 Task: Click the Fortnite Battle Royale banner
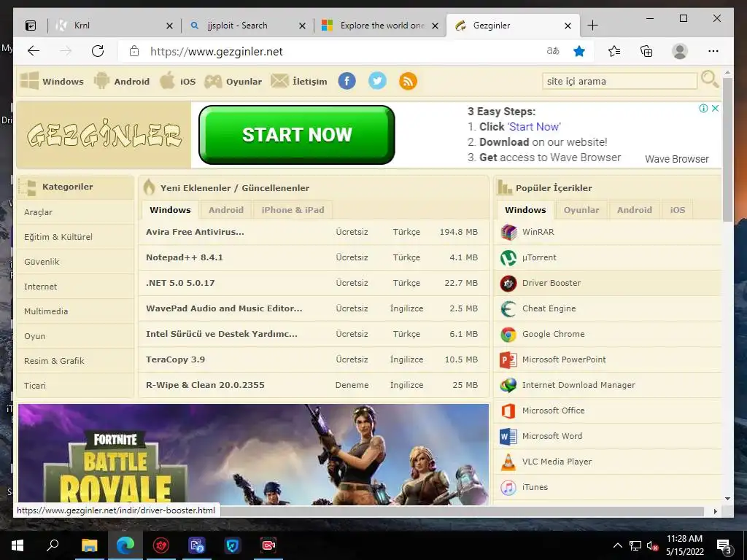(x=253, y=454)
